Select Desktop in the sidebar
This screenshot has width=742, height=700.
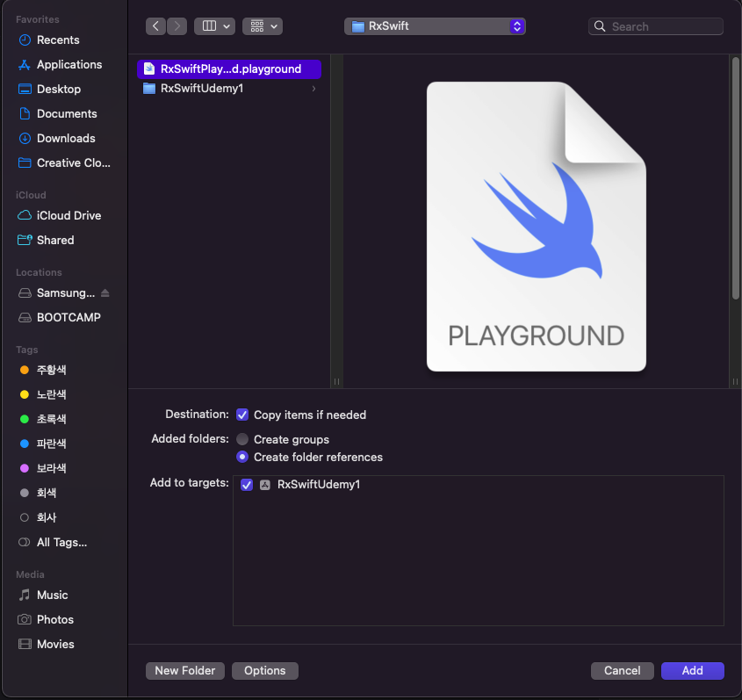coord(59,90)
